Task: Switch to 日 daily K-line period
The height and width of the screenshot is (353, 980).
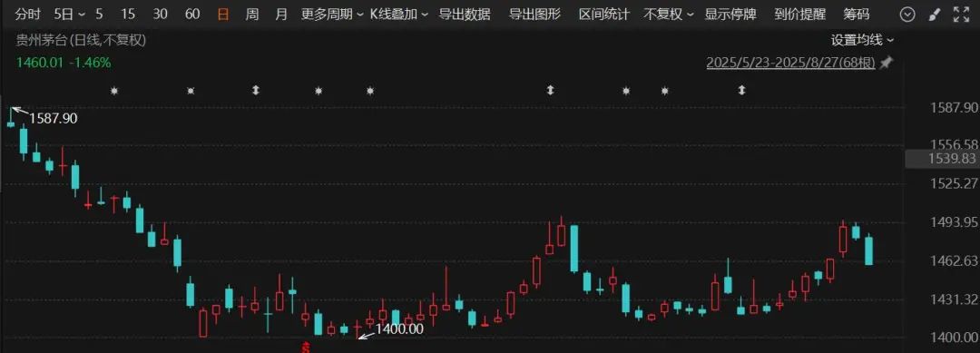Action: pyautogui.click(x=223, y=14)
